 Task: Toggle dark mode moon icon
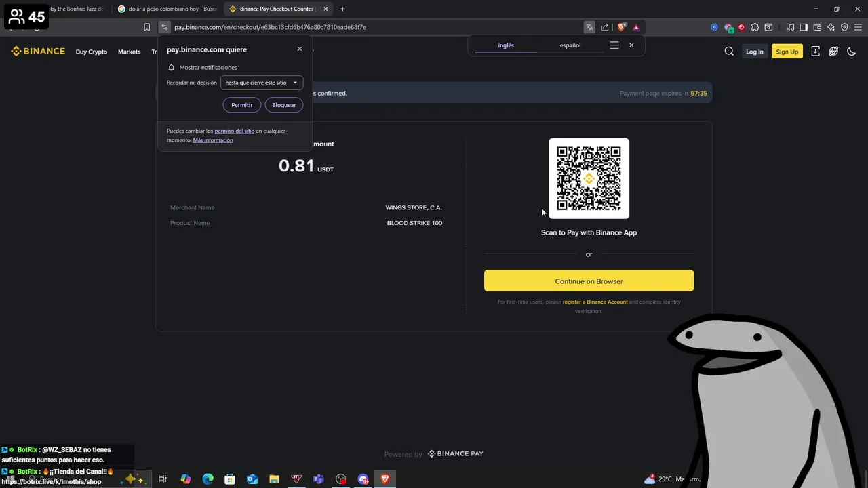coord(852,52)
